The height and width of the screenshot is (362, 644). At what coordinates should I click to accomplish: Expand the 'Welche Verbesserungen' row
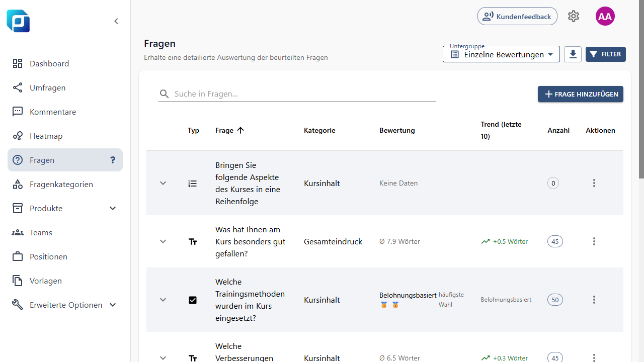pos(163,357)
